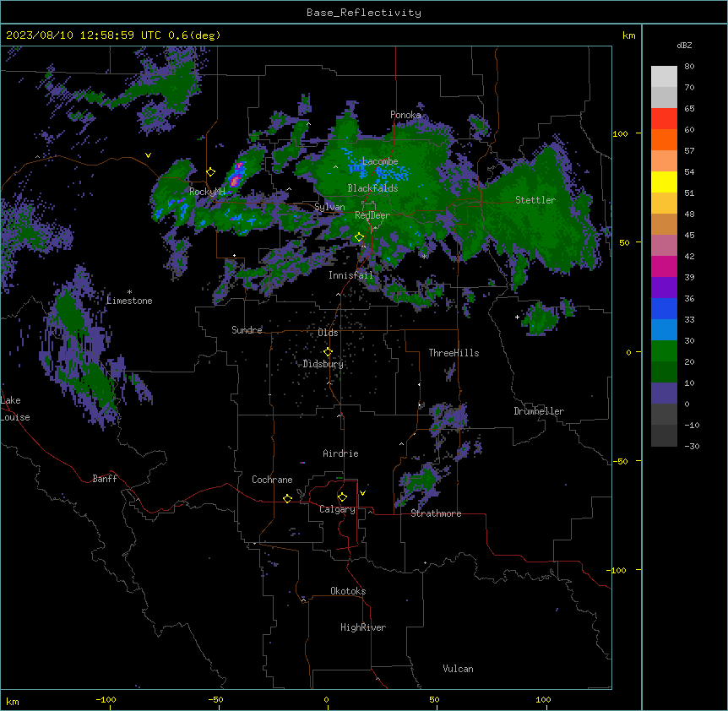728x711 pixels.
Task: Select the dark blue legend swatch above 33
Action: 664,308
